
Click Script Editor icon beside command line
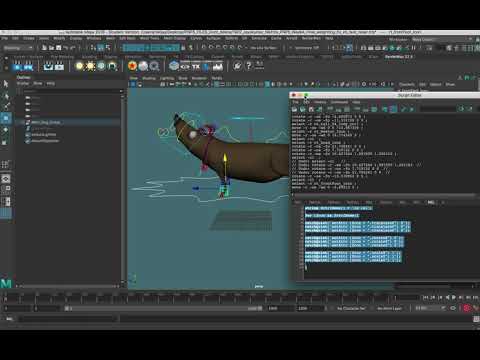(477, 319)
